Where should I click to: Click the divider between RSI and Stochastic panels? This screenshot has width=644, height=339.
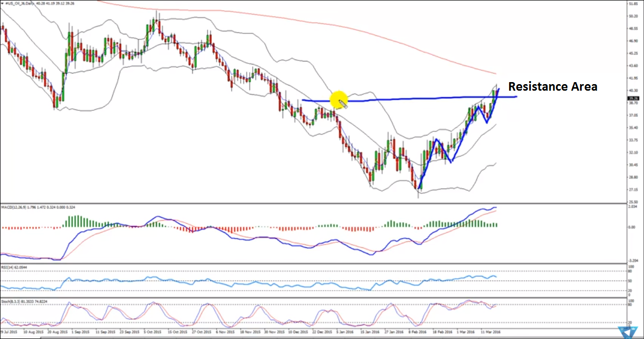click(312, 297)
